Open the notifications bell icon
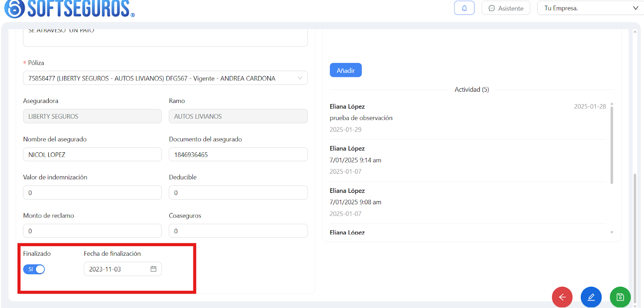Viewport: 644px width, 308px height. [464, 8]
